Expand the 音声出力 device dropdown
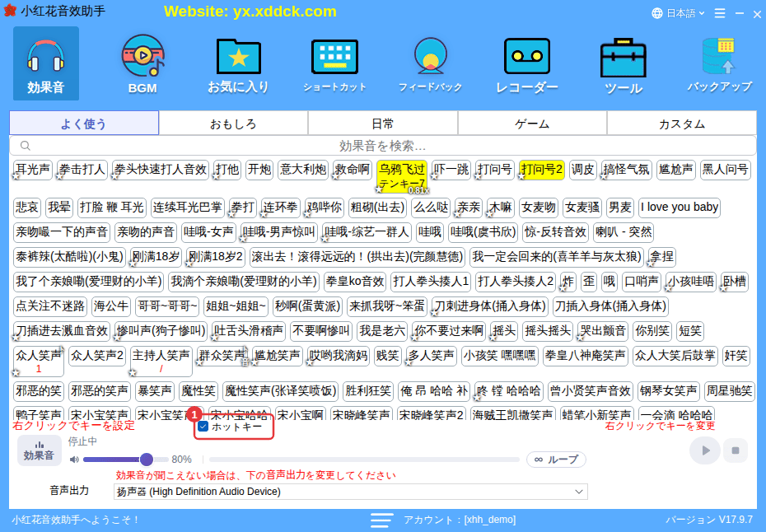Screen dimensions: 766x532 coord(350,492)
